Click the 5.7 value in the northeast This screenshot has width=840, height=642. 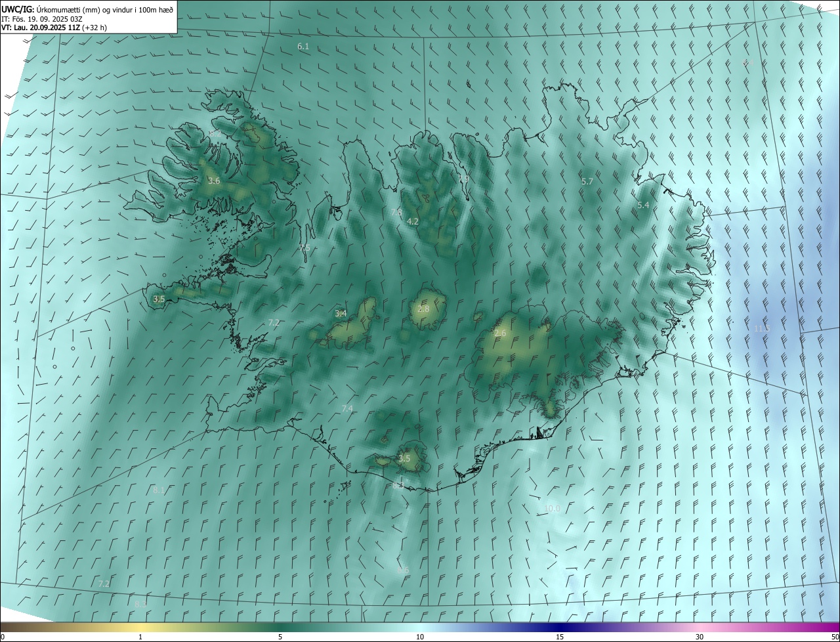[587, 181]
